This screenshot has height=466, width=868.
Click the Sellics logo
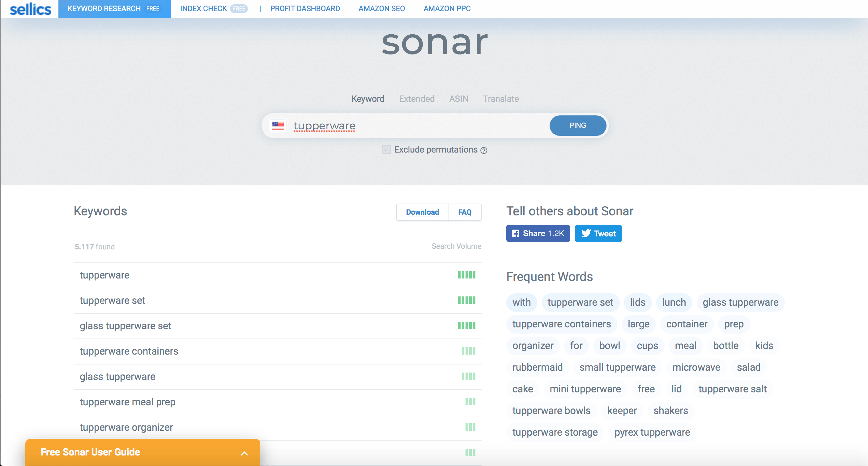[30, 9]
